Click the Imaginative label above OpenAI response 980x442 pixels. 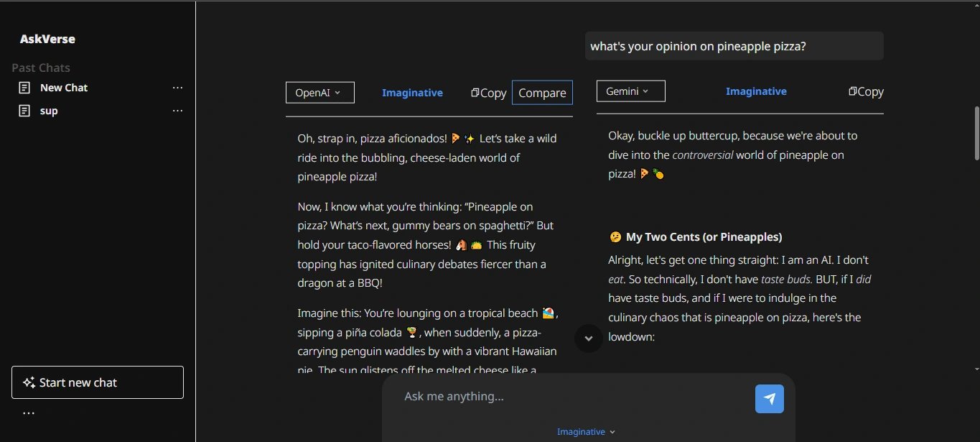pyautogui.click(x=412, y=93)
